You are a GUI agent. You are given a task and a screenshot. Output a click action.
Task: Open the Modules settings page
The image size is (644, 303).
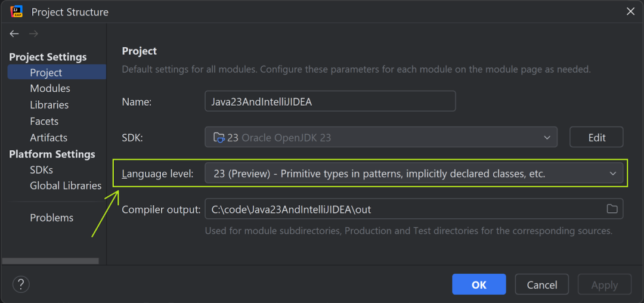pyautogui.click(x=50, y=88)
